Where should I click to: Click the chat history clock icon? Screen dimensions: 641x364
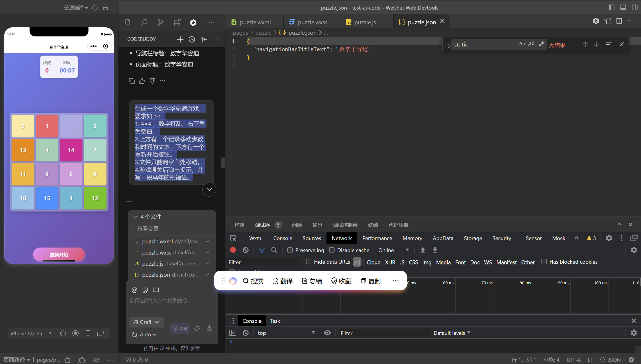[x=192, y=39]
